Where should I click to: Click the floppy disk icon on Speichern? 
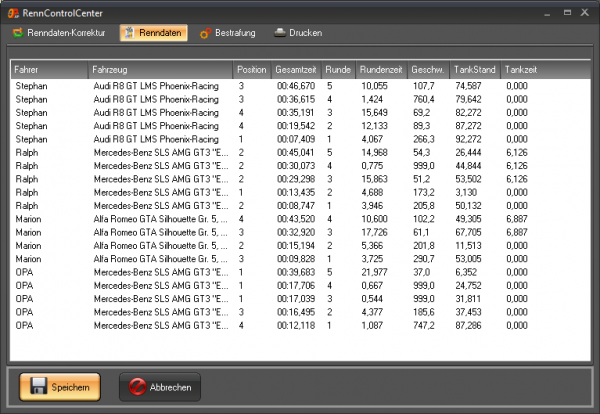coord(38,386)
